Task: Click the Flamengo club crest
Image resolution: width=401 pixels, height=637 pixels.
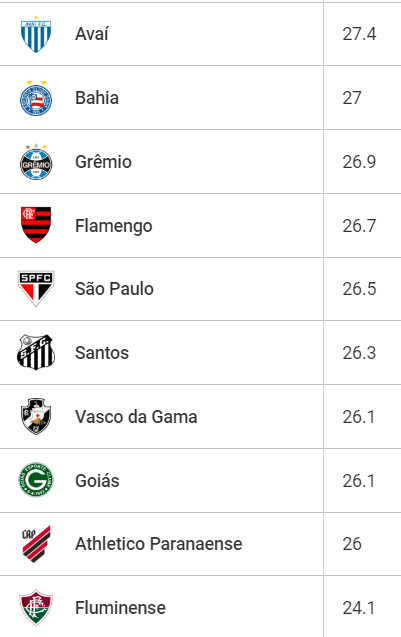Action: pyautogui.click(x=36, y=225)
